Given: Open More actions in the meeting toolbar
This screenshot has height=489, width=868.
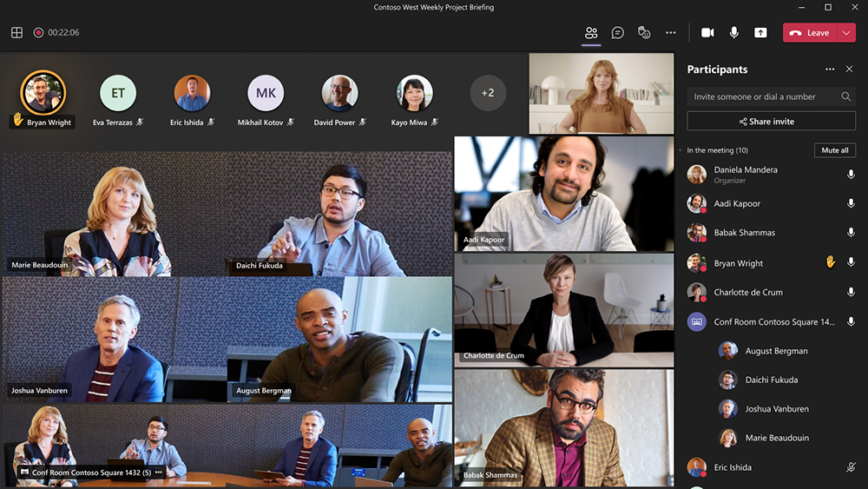Looking at the screenshot, I should (671, 32).
